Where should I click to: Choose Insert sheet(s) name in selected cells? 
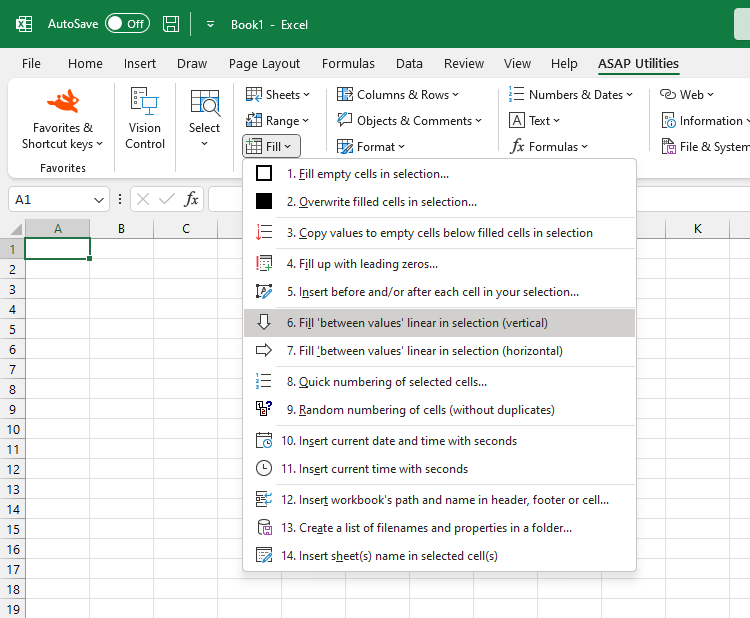439,556
